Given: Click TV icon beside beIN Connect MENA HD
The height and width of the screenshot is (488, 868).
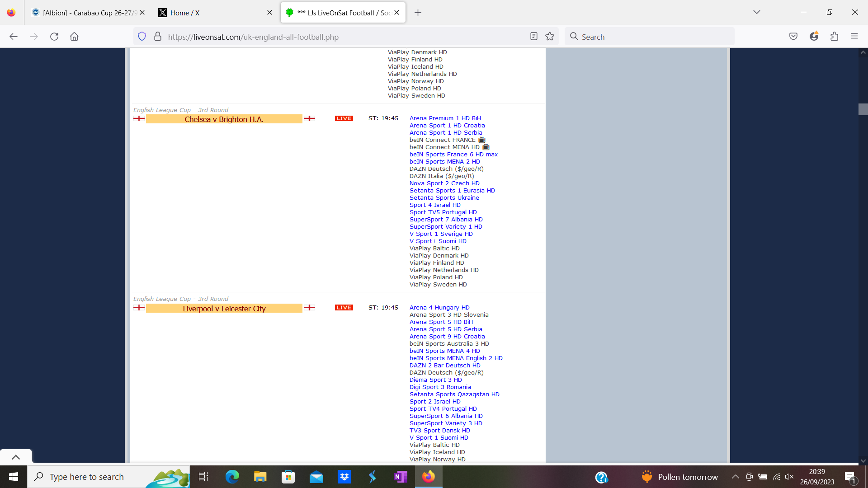Looking at the screenshot, I should point(486,147).
